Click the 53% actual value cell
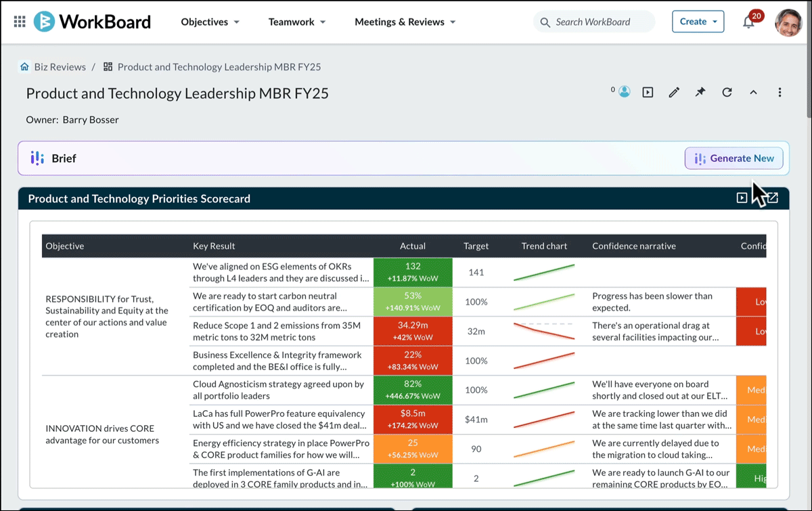This screenshot has height=511, width=812. 413,302
